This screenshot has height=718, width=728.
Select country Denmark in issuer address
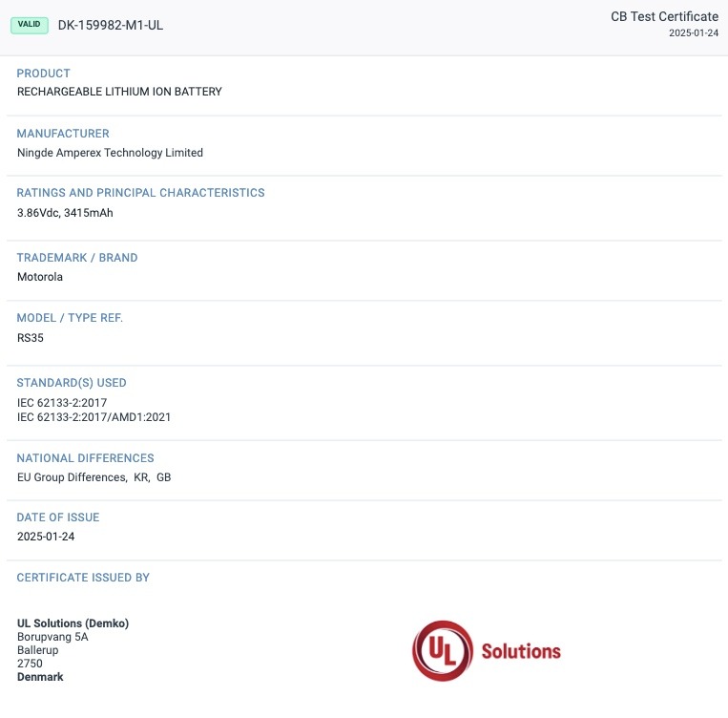click(x=40, y=677)
